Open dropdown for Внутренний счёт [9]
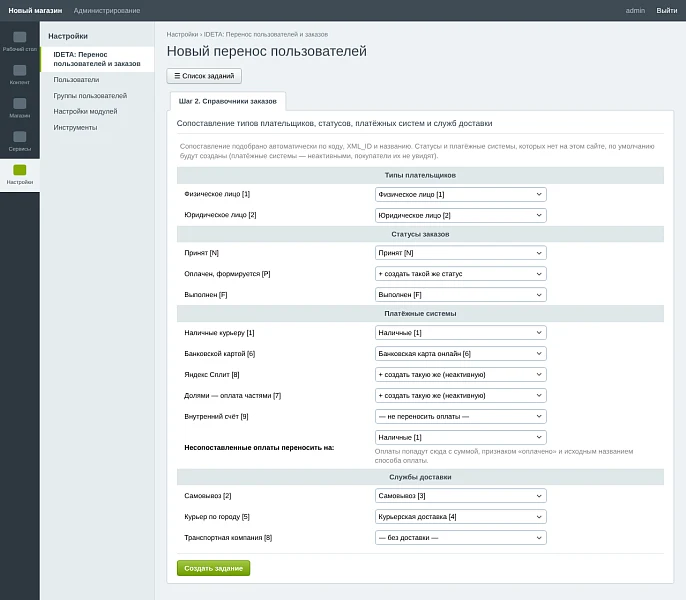The width and height of the screenshot is (686, 600). (460, 417)
